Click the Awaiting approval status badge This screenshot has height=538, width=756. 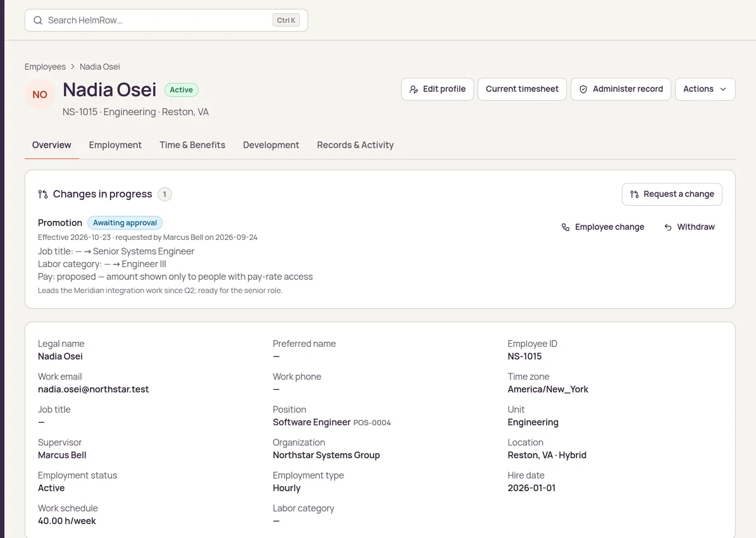(125, 223)
